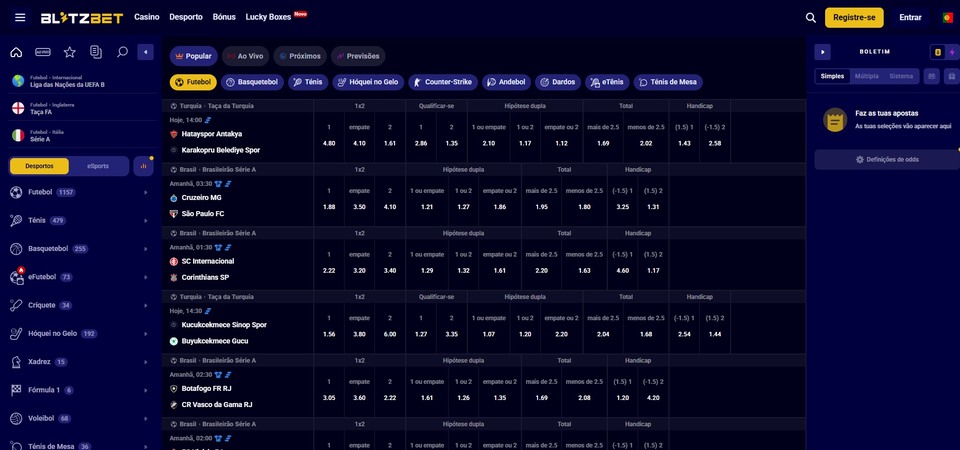
Task: Click the Voleibol ball sidebar icon
Action: (17, 418)
